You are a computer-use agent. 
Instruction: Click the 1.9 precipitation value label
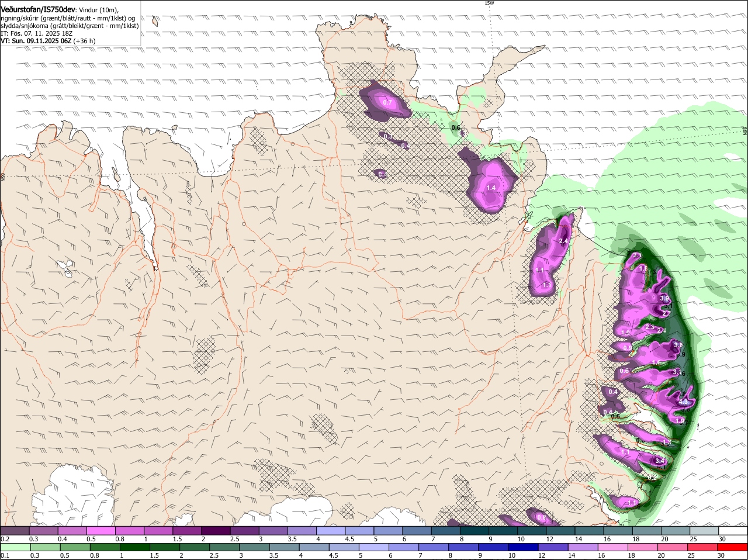(680, 421)
